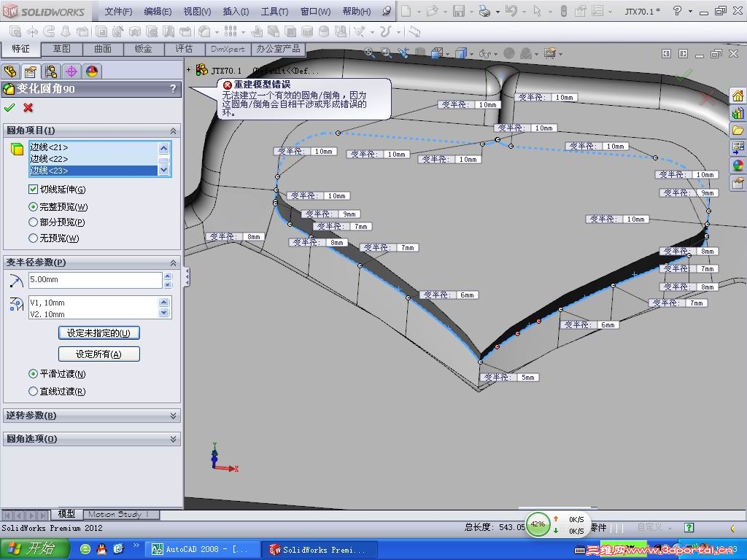Viewport: 747px width, 560px height.
Task: Click the 设定所有(A) button
Action: tap(98, 354)
